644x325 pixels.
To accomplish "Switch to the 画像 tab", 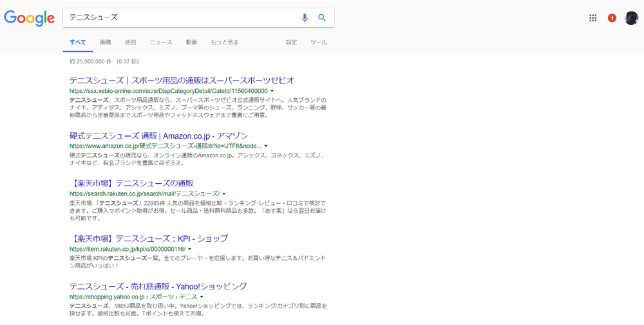I will coord(106,43).
